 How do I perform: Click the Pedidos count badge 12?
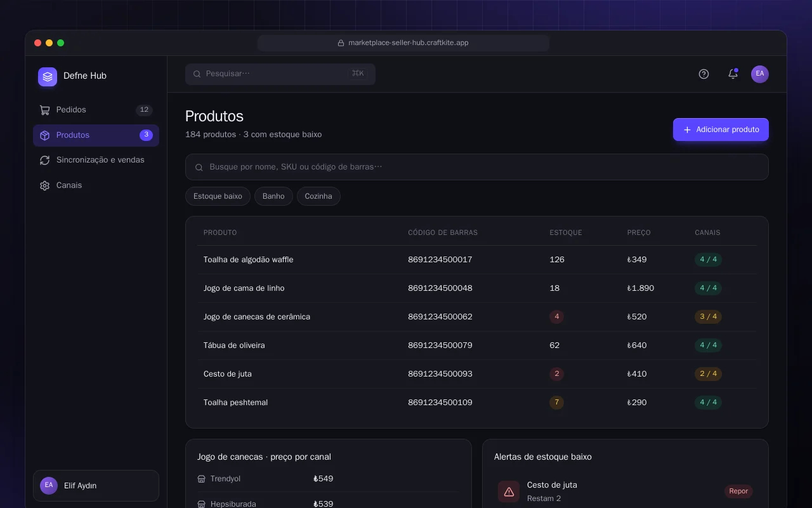pyautogui.click(x=144, y=110)
